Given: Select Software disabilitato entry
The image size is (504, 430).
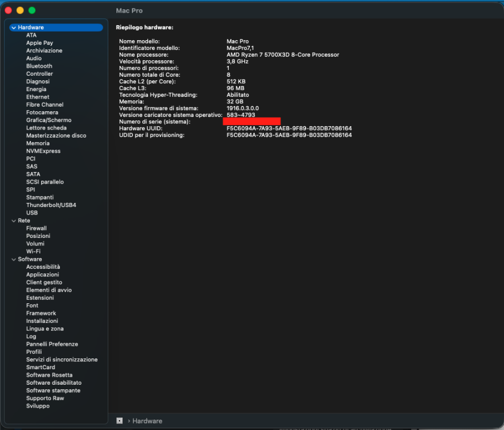Looking at the screenshot, I should point(54,383).
